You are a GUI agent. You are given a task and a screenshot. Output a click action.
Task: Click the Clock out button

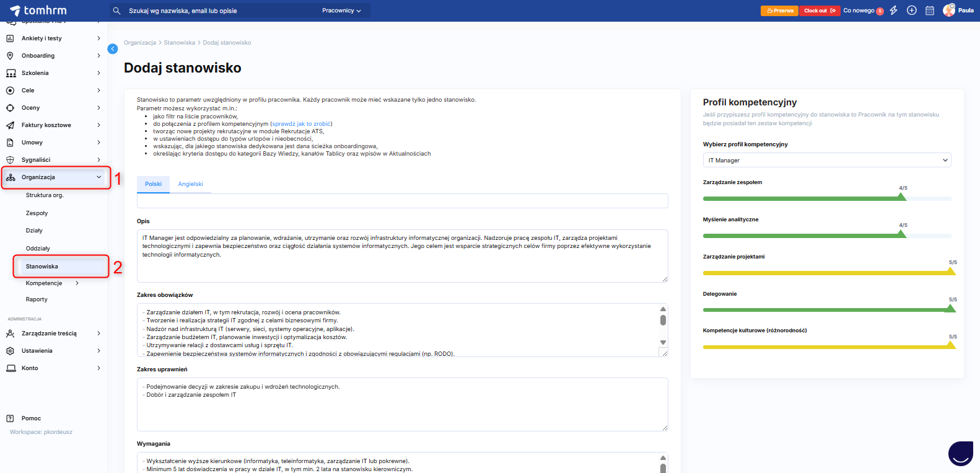[820, 11]
